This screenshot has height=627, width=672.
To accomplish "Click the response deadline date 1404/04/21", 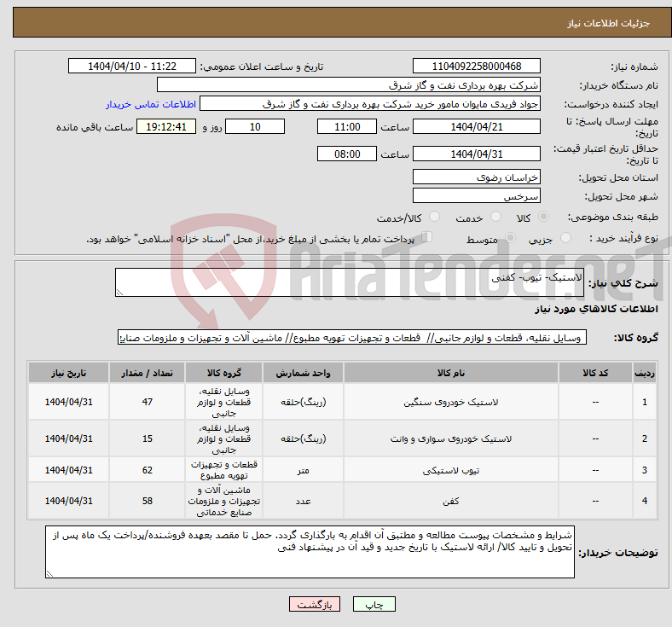I will [x=476, y=127].
